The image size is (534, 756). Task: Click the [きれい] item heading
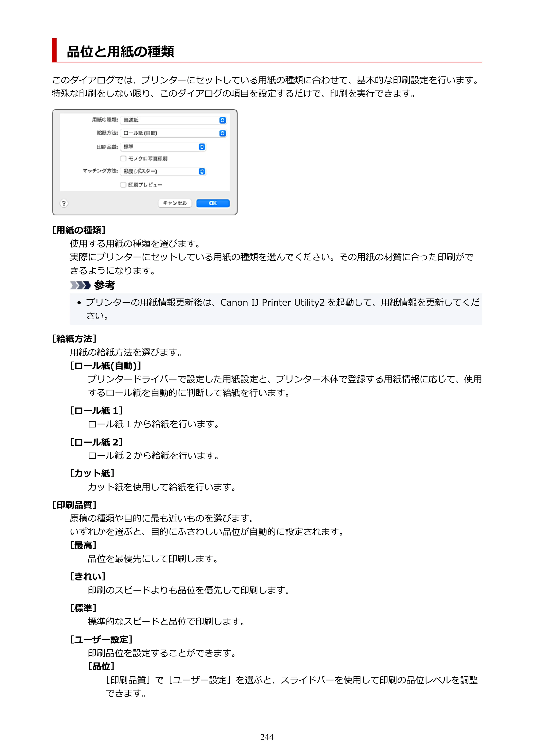tap(88, 576)
